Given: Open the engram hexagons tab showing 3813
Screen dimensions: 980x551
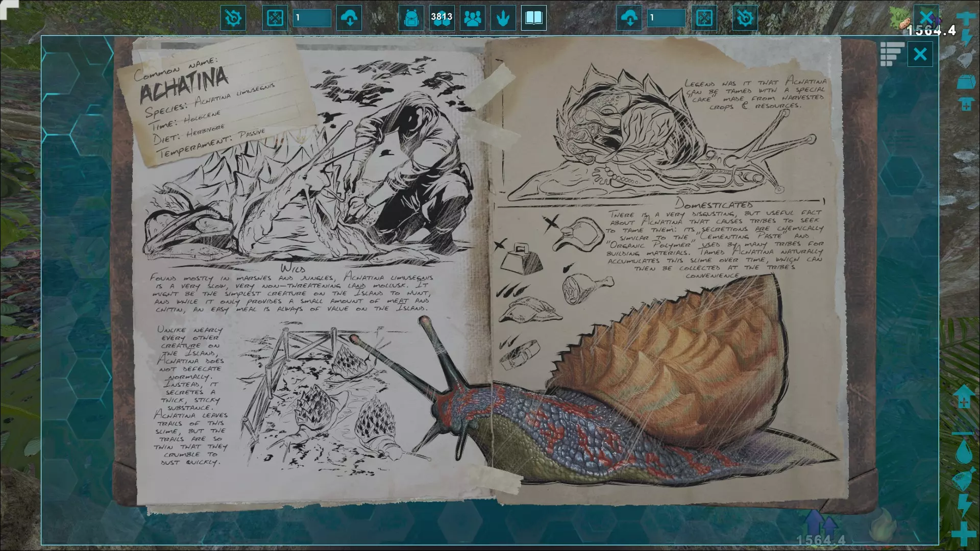Looking at the screenshot, I should click(x=442, y=18).
